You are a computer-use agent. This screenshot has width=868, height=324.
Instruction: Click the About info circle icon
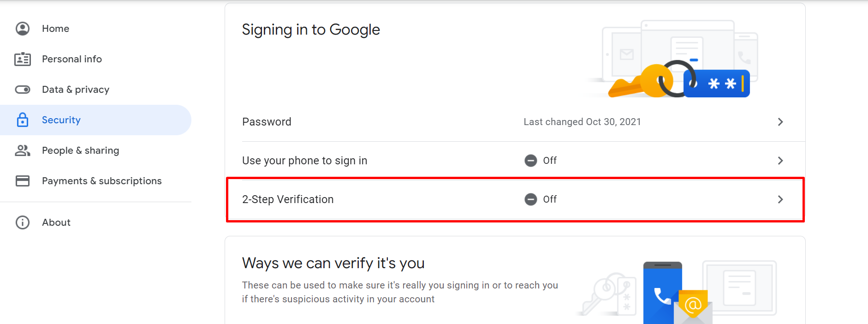pos(23,222)
